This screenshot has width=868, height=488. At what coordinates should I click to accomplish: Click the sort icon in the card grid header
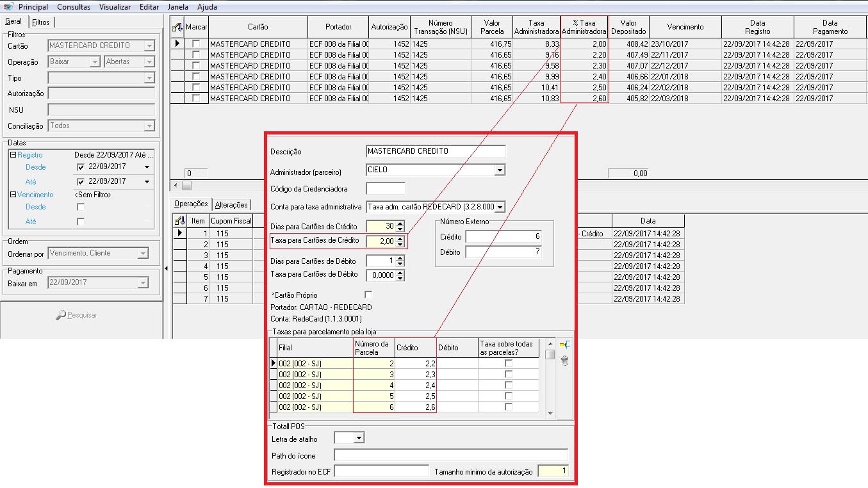(x=178, y=27)
